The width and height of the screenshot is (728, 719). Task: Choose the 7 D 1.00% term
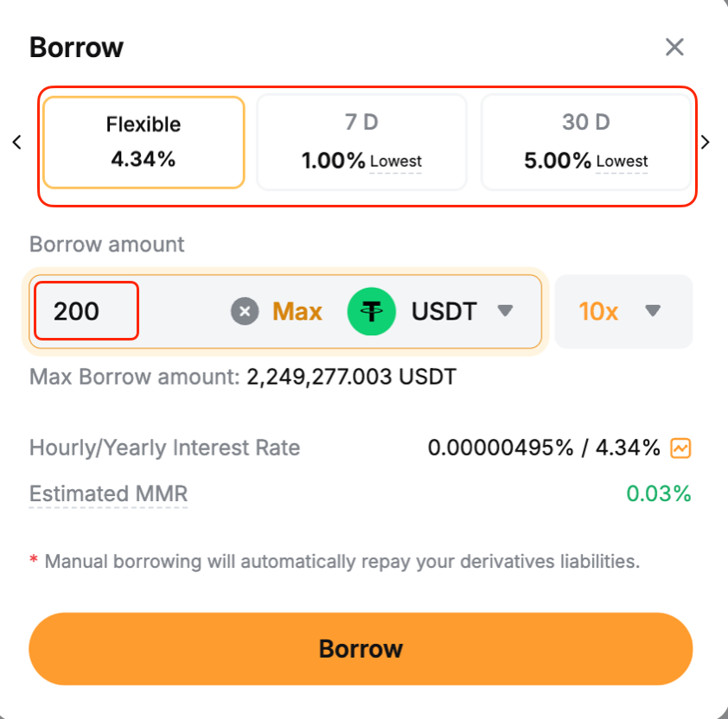(x=361, y=142)
